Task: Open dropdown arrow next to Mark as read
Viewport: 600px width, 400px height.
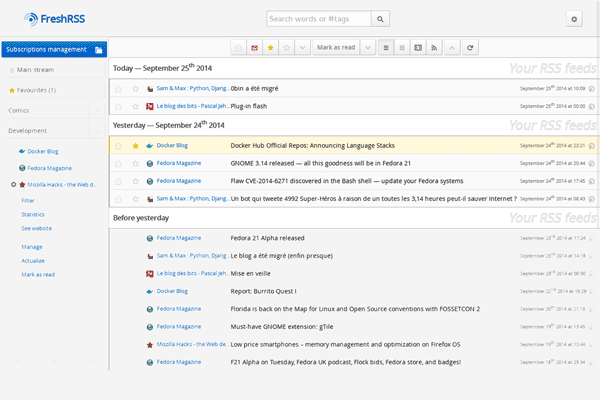Action: coord(368,47)
